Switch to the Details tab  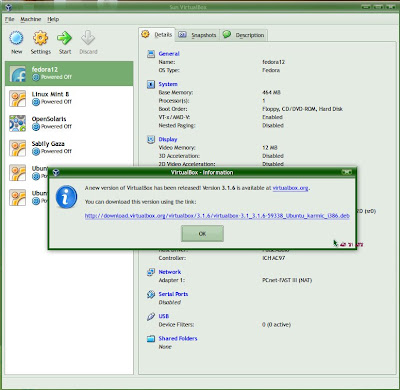tap(157, 34)
